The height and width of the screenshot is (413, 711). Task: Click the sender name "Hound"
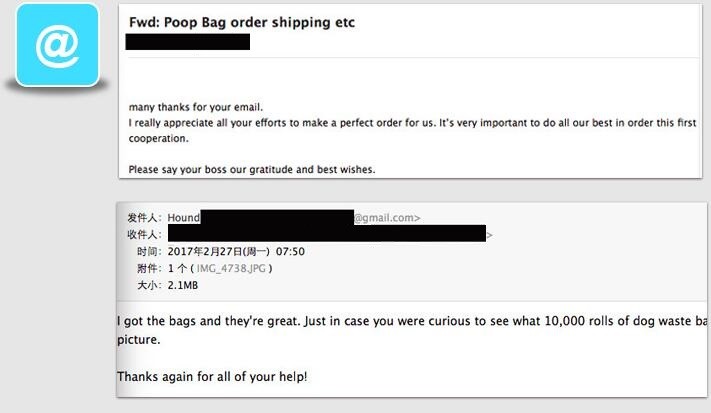tap(183, 217)
